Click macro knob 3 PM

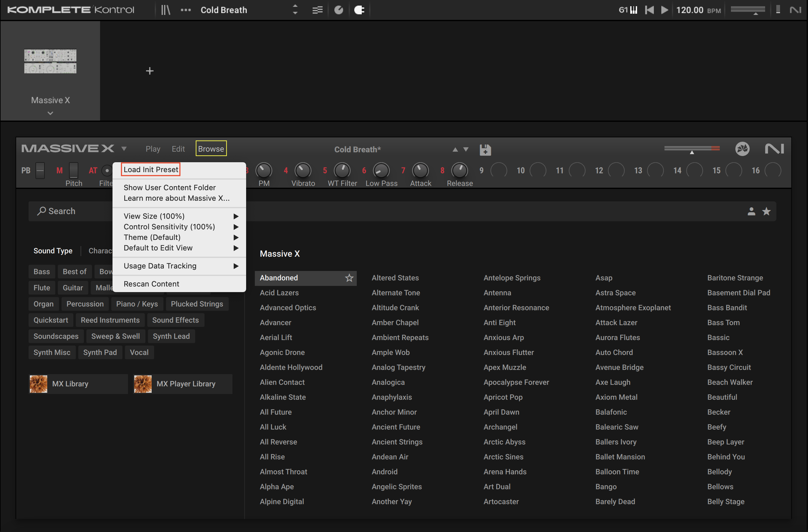[x=264, y=170]
